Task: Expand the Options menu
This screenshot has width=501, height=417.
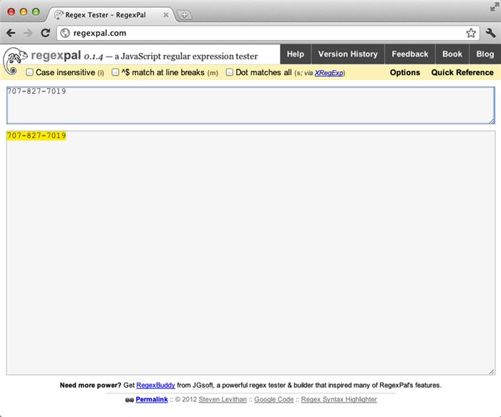Action: (x=405, y=72)
